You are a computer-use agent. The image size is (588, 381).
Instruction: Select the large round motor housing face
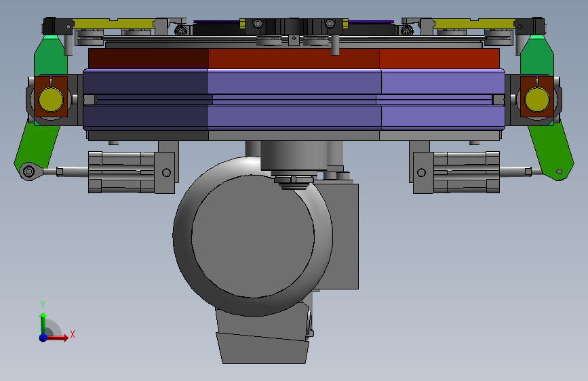point(253,237)
